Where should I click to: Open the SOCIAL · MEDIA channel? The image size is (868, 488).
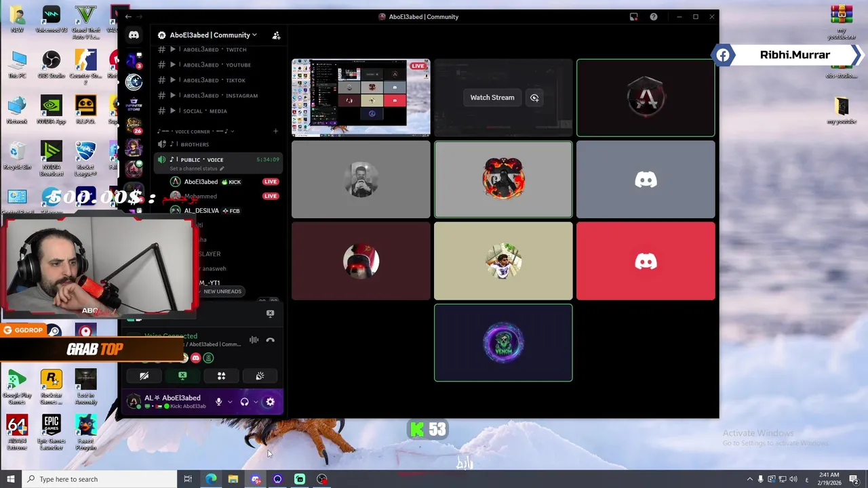pyautogui.click(x=203, y=111)
